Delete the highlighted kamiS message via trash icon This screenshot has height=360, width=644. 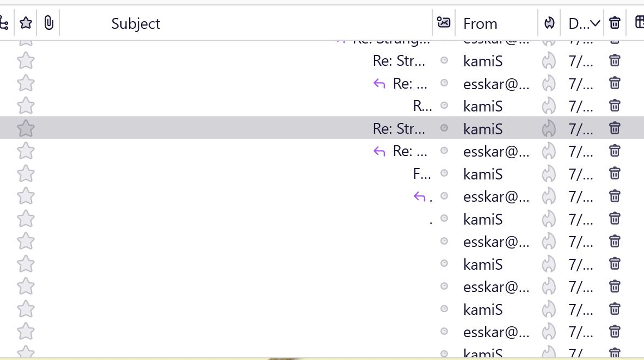coord(615,128)
